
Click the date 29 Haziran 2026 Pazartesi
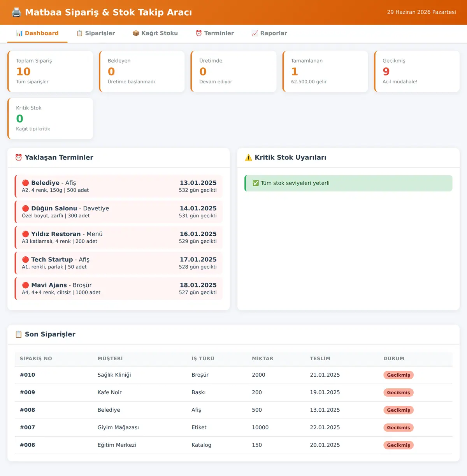click(421, 12)
